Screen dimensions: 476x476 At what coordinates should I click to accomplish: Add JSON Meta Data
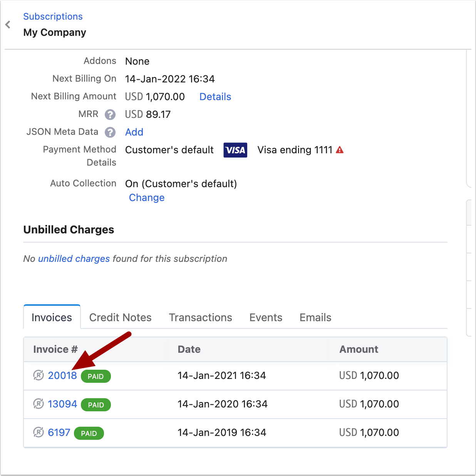click(134, 132)
